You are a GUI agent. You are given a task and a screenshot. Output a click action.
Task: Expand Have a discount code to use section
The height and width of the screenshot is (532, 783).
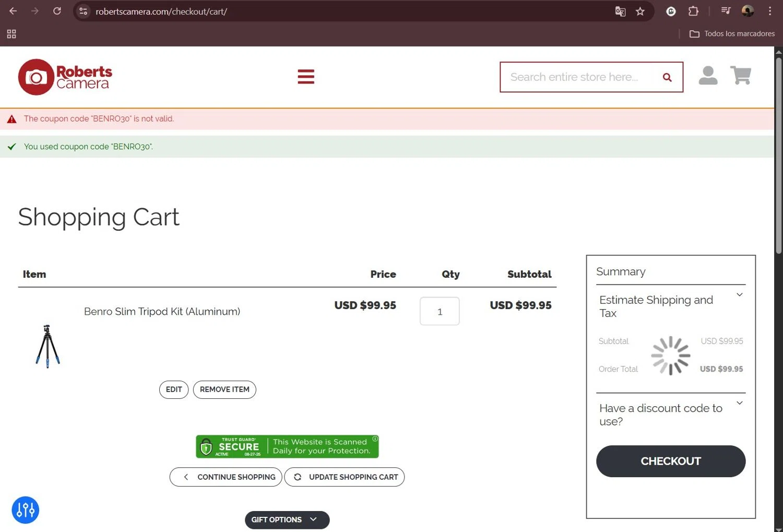[x=671, y=415]
